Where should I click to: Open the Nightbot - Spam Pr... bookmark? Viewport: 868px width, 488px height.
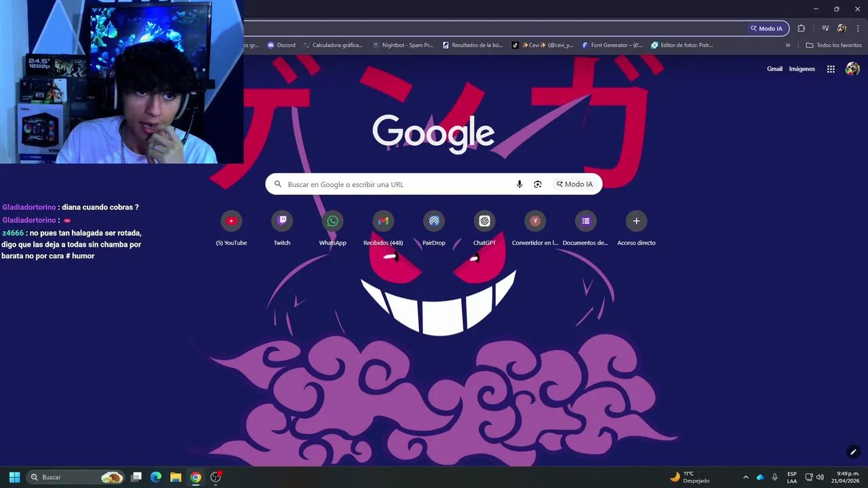point(403,45)
